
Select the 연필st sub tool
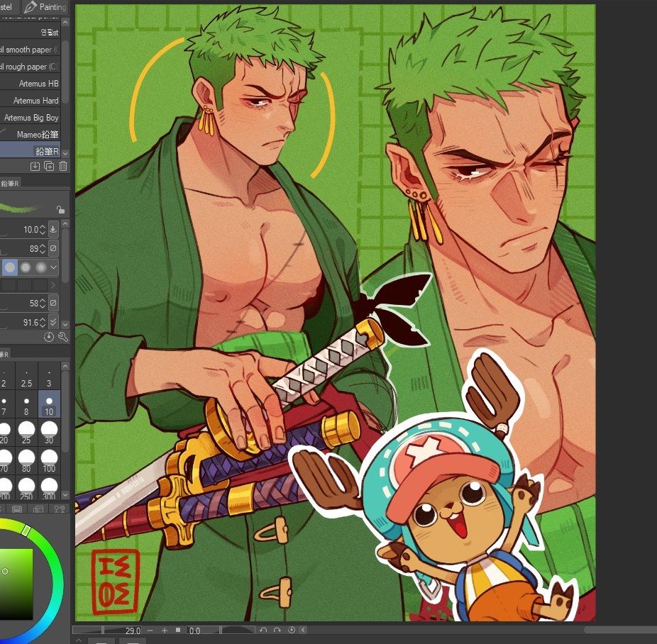(x=31, y=32)
